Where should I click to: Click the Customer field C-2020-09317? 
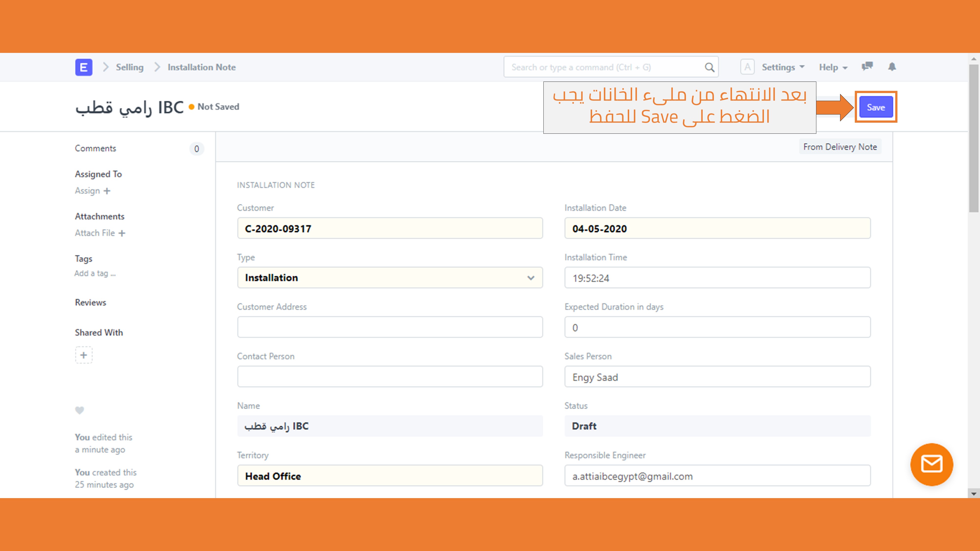[x=390, y=228]
